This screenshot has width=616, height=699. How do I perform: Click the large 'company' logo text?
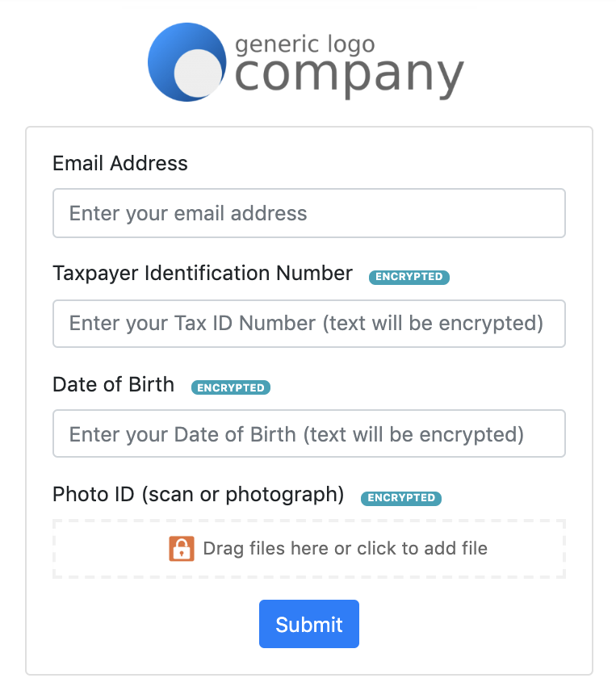350,75
